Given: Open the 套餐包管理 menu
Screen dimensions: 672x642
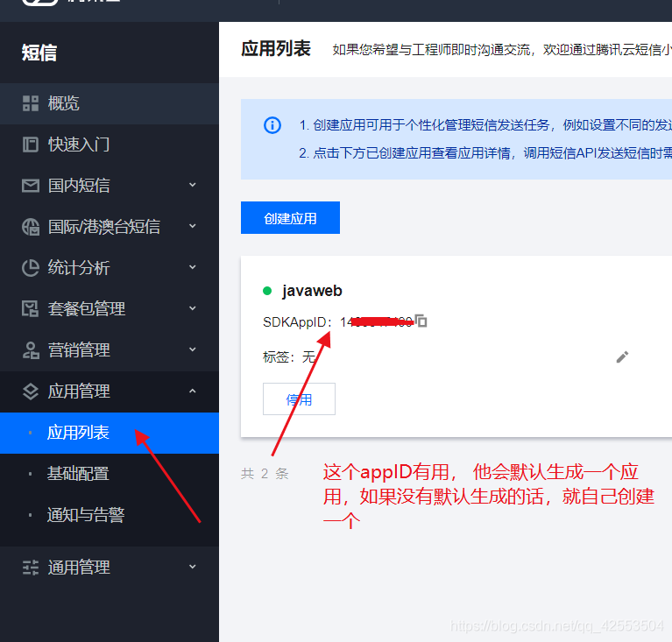Looking at the screenshot, I should pos(87,308).
